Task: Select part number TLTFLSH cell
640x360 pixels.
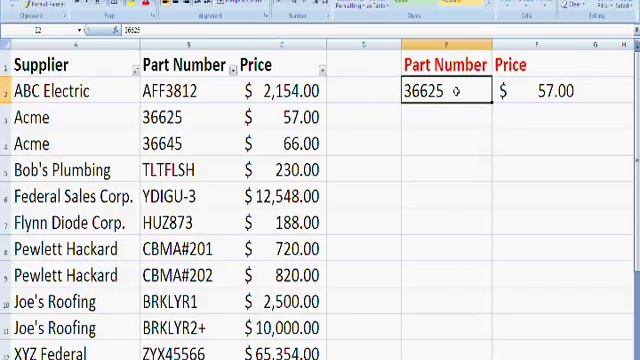Action: [189, 169]
